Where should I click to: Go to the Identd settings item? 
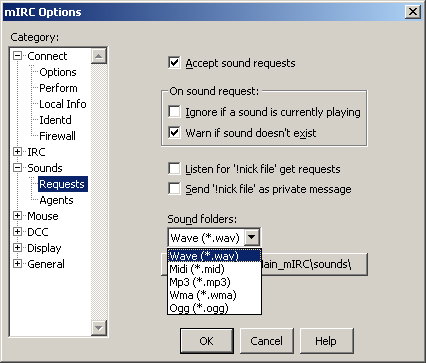point(55,120)
